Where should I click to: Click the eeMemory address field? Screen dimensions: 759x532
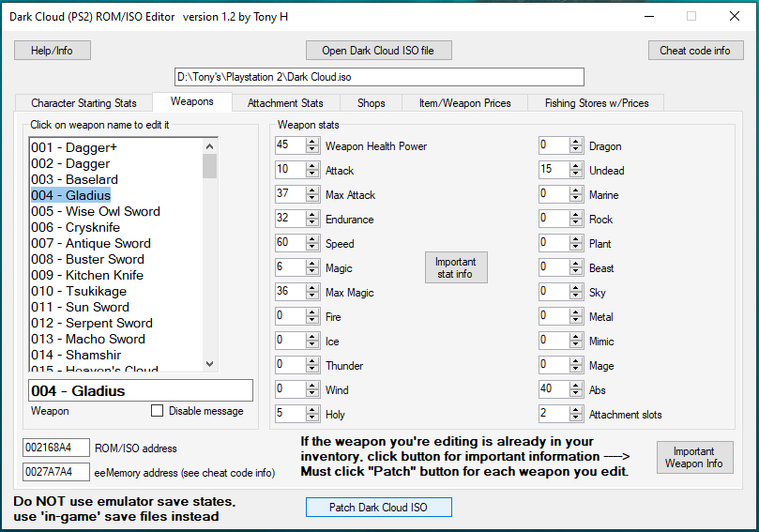[56, 472]
